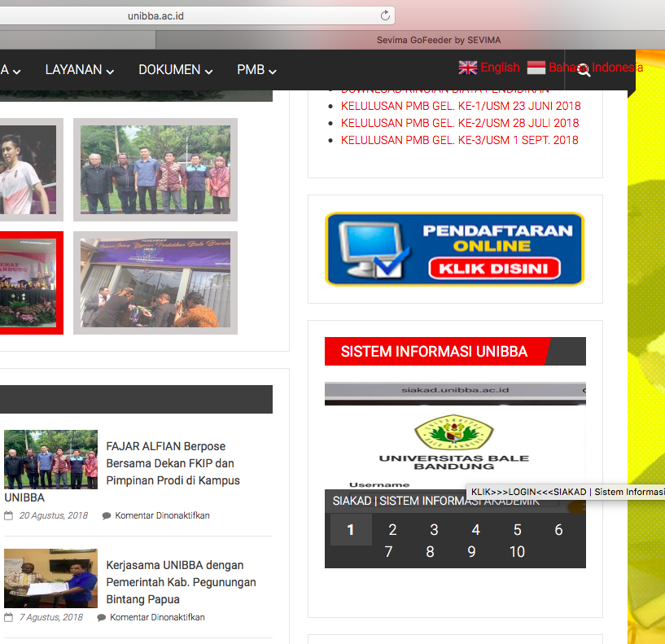Open the search magnifier icon in navbar
Viewport: 665px width, 644px height.
click(584, 70)
